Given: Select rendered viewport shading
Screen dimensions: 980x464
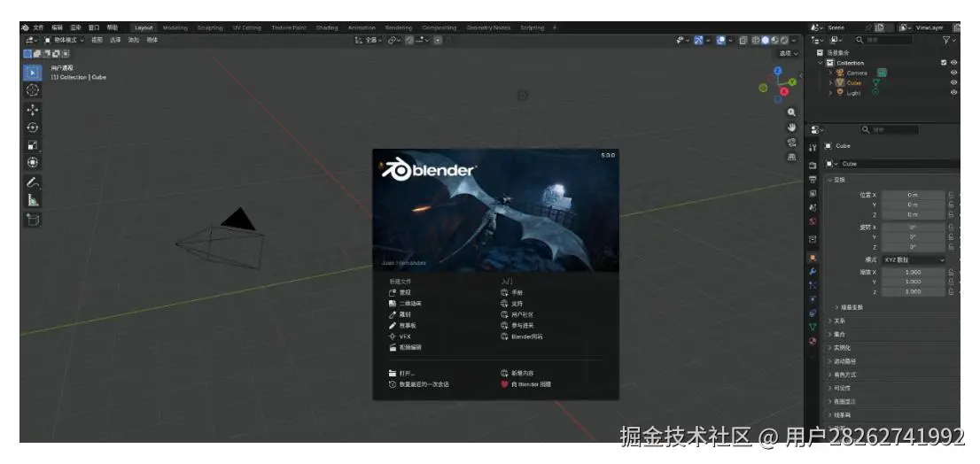Looking at the screenshot, I should pos(784,40).
